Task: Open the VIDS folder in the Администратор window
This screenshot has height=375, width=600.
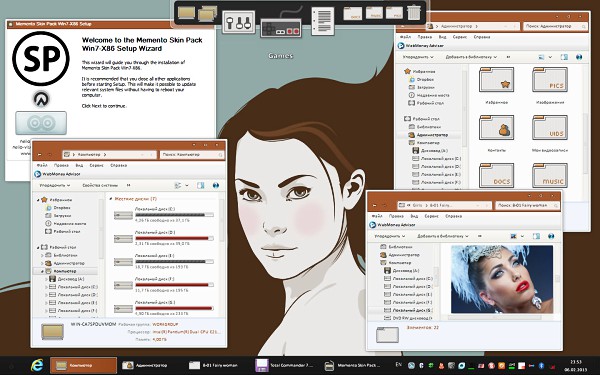Action: 550,127
